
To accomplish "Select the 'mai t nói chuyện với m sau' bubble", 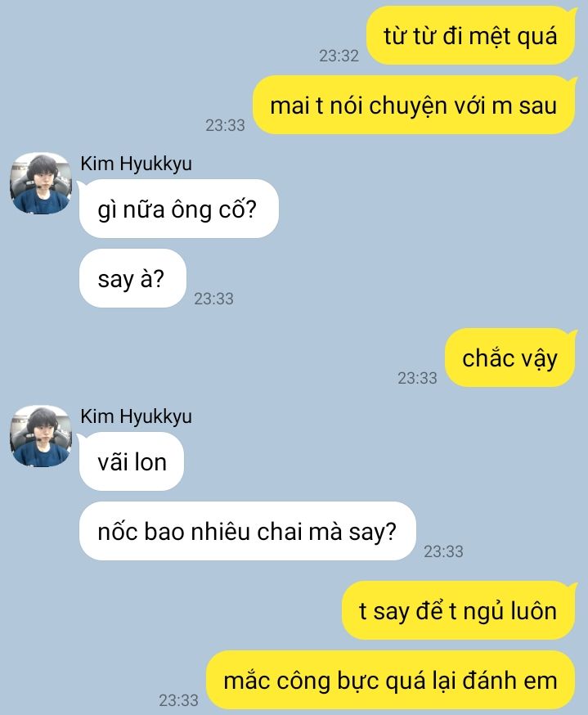I will pos(414,105).
